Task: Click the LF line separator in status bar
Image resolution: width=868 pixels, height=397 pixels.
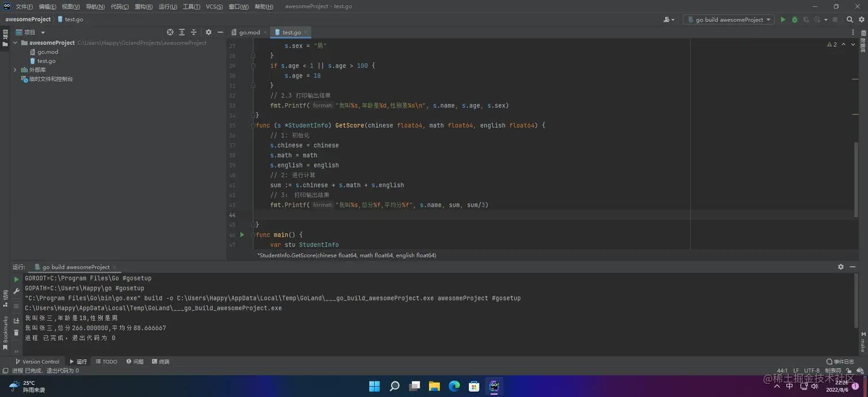Action: (796, 371)
